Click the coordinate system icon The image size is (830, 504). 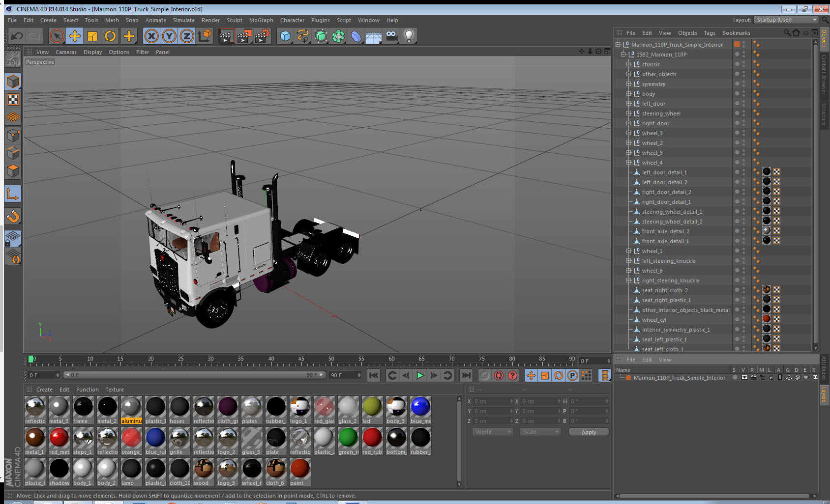click(205, 36)
